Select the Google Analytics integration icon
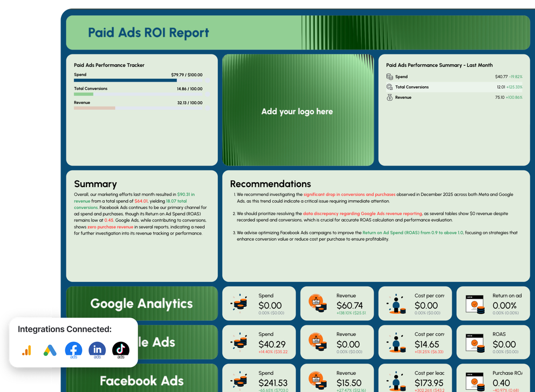The width and height of the screenshot is (535, 392). pos(26,349)
